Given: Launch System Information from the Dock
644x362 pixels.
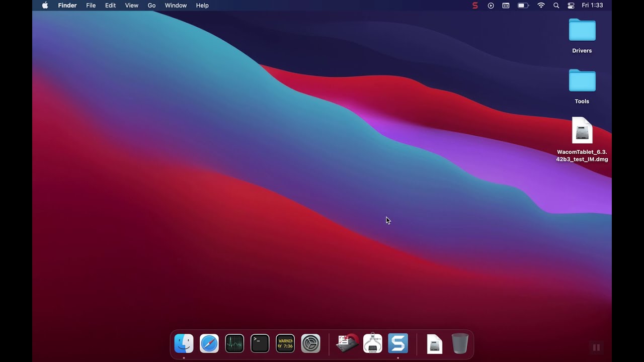Looking at the screenshot, I should tap(373, 344).
